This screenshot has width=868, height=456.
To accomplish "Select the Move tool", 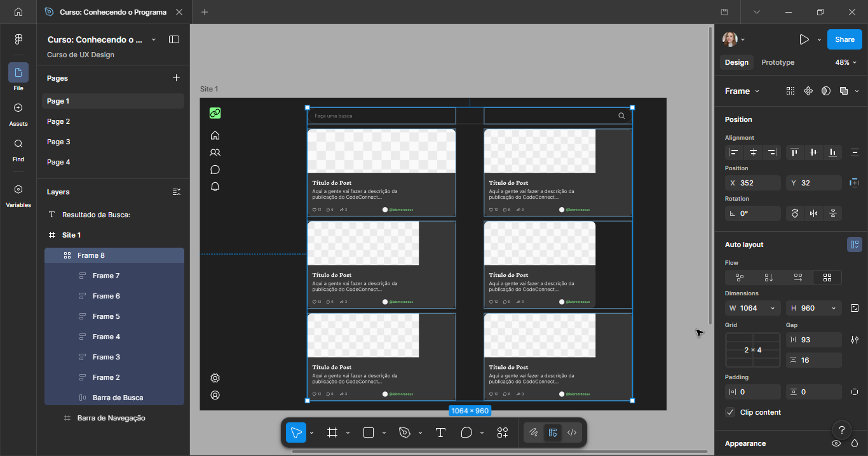I will pyautogui.click(x=296, y=433).
